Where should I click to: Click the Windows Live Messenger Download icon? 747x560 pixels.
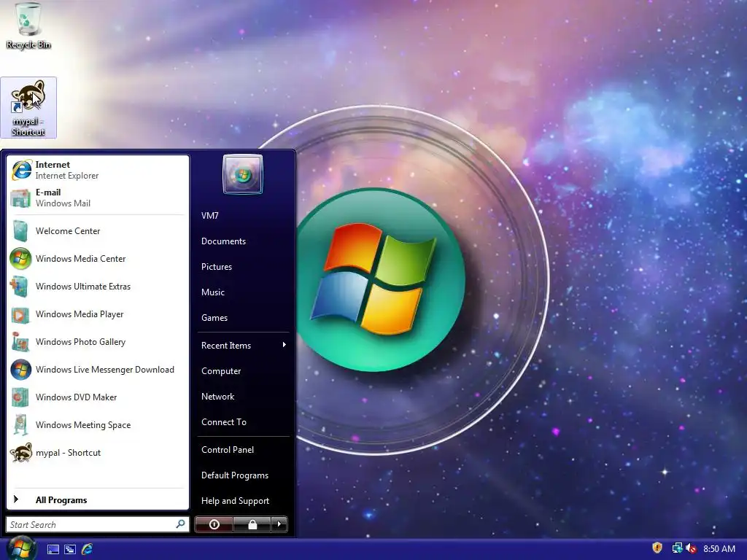20,370
